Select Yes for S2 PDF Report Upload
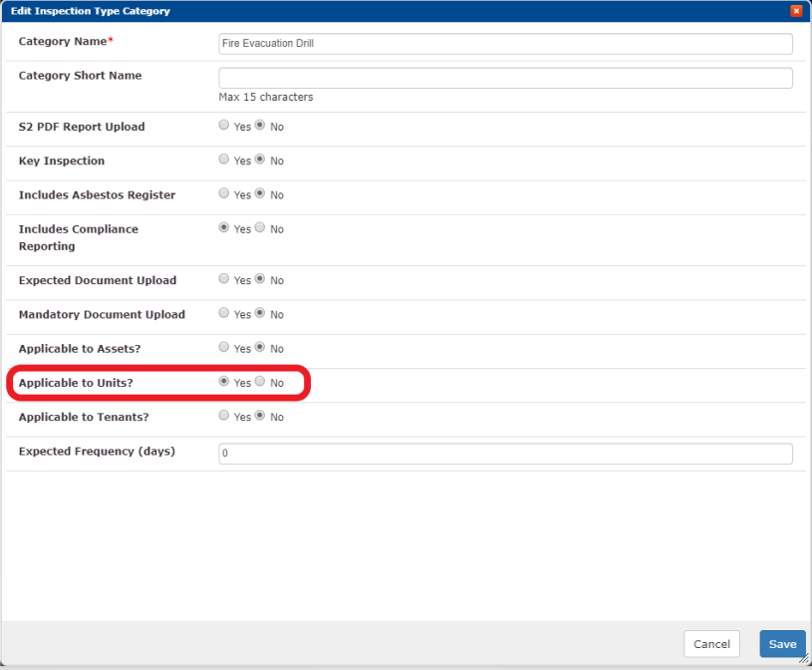Image resolution: width=812 pixels, height=670 pixels. 224,125
